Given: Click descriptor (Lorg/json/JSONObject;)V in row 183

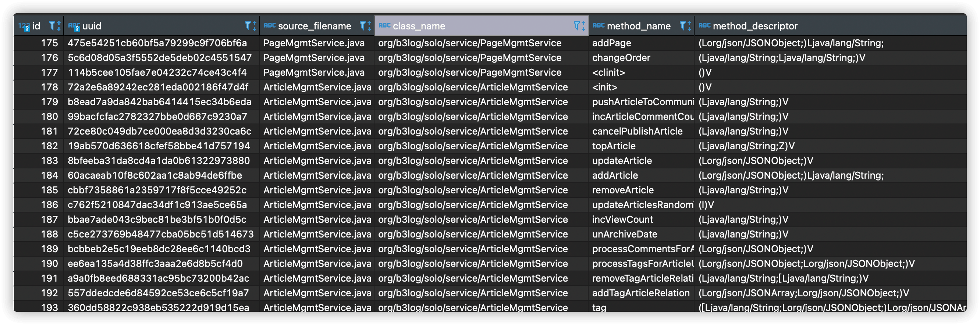Looking at the screenshot, I should coord(756,161).
